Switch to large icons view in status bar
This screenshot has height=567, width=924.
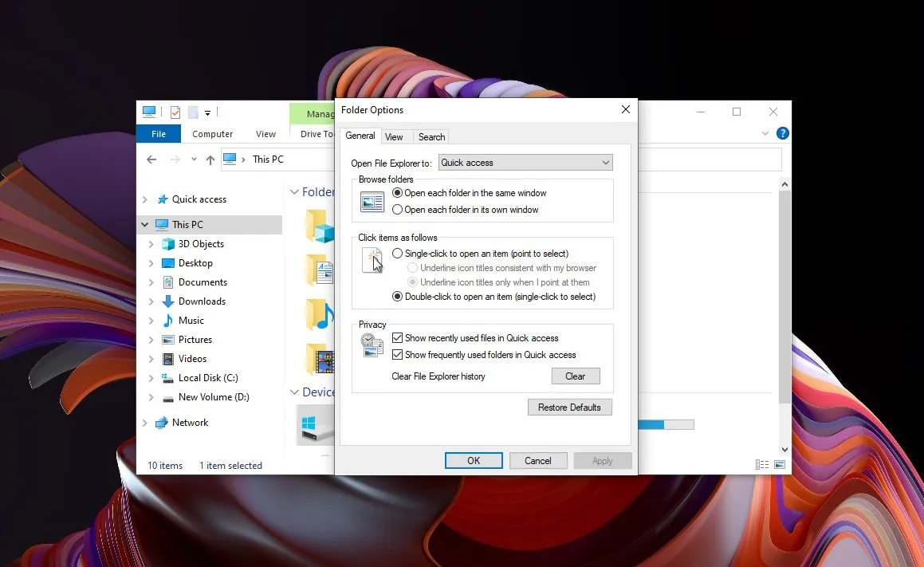pos(779,465)
